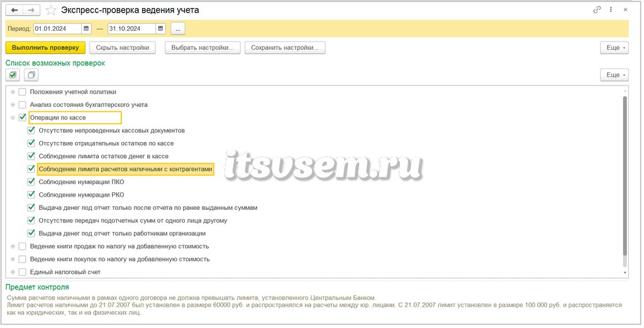Uncheck Отсутствие передач подотчетных сумм checkbox
644x328 pixels.
31,221
